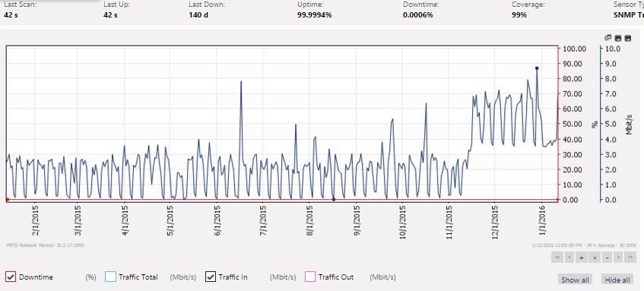Uncheck the Downtime channel checkbox

[11, 277]
